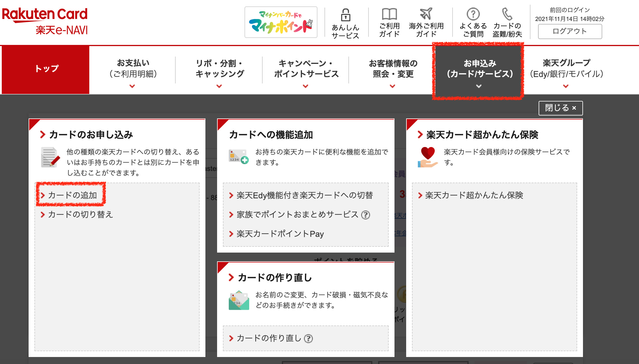Open the 楽天グループ(Edy/銀行/モバイル) menu
The width and height of the screenshot is (639, 364).
(x=566, y=68)
